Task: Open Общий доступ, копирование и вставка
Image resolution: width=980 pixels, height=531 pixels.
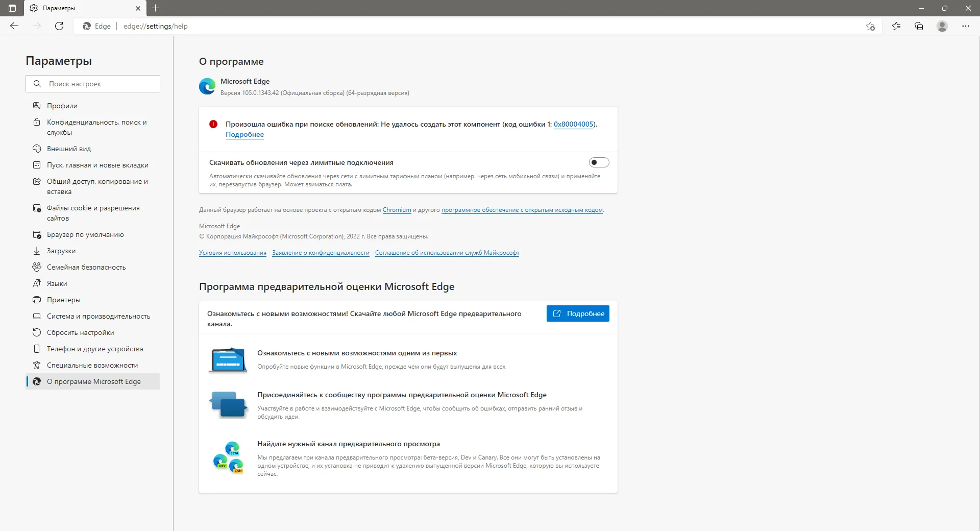Action: click(x=93, y=186)
